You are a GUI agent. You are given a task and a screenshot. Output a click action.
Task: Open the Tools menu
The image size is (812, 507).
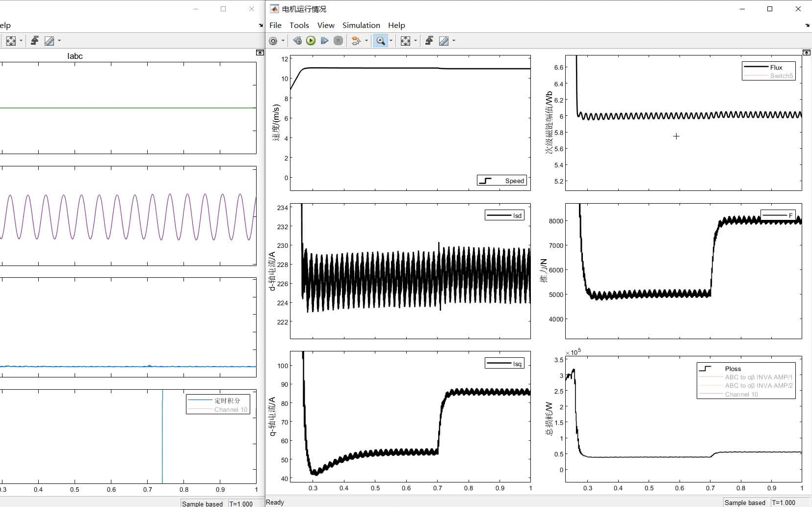pyautogui.click(x=299, y=25)
